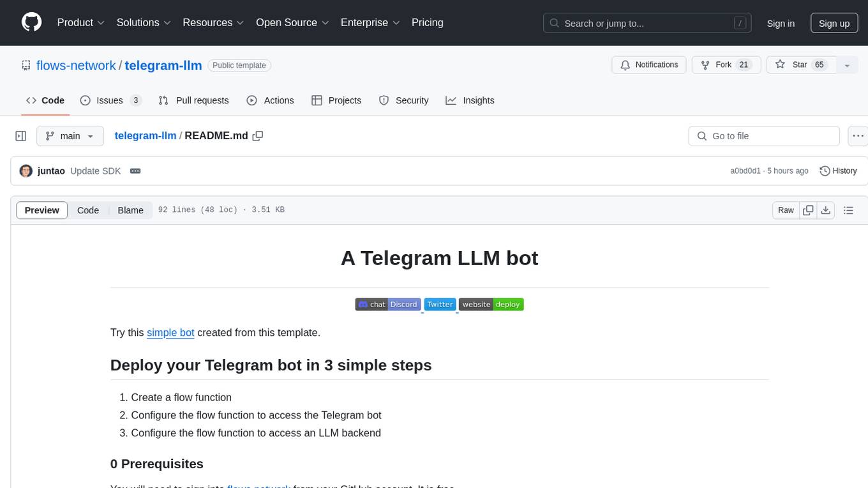868x488 pixels.
Task: Open the Pricing page
Action: point(428,22)
